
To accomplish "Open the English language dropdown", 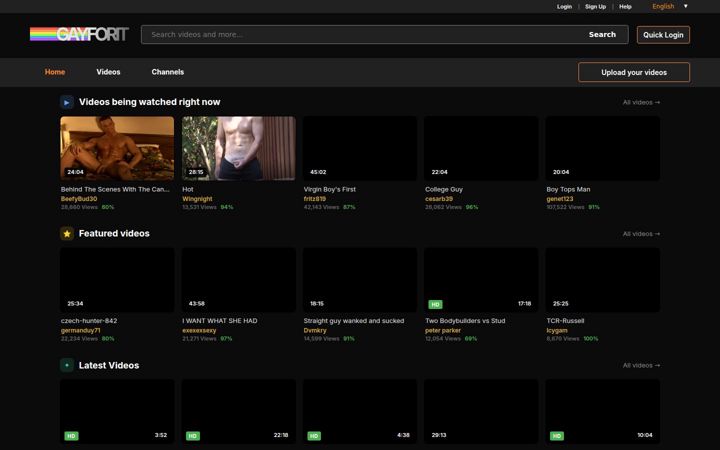I will [x=669, y=6].
